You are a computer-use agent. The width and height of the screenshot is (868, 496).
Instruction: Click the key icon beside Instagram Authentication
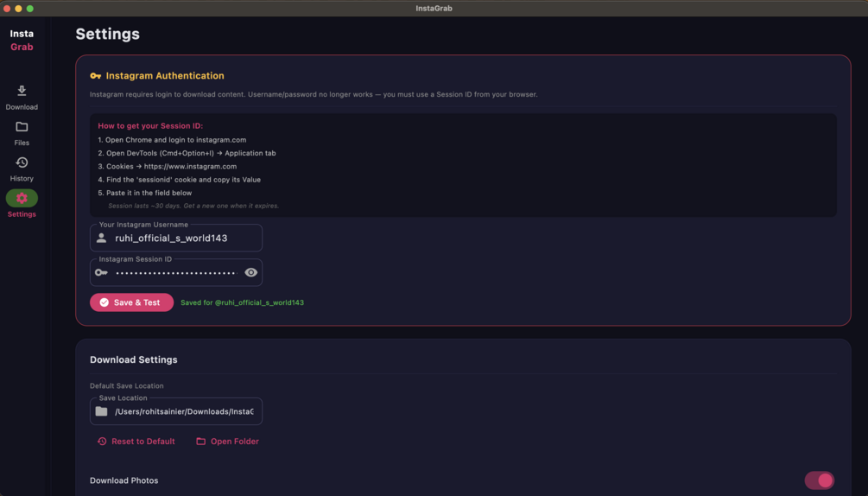coord(95,76)
